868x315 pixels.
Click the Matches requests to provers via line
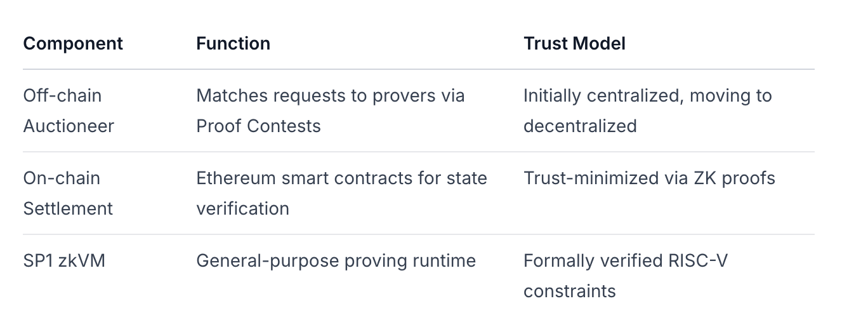point(330,95)
